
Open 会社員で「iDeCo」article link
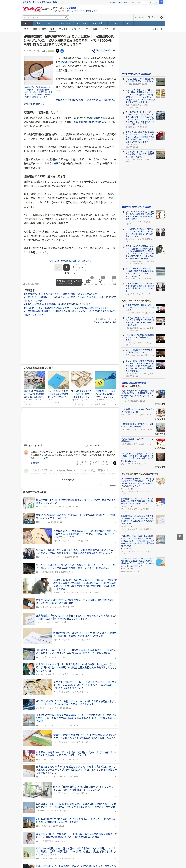click(x=76, y=551)
